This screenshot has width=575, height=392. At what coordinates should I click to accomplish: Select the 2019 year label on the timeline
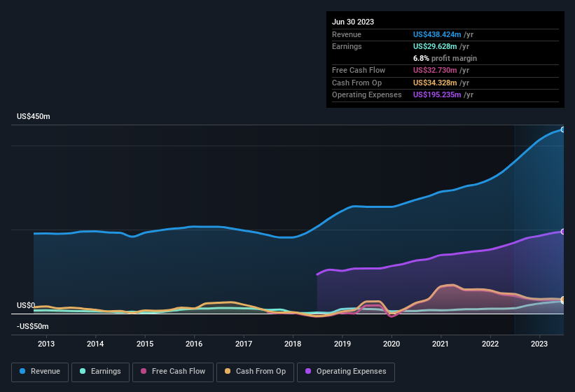tap(342, 344)
